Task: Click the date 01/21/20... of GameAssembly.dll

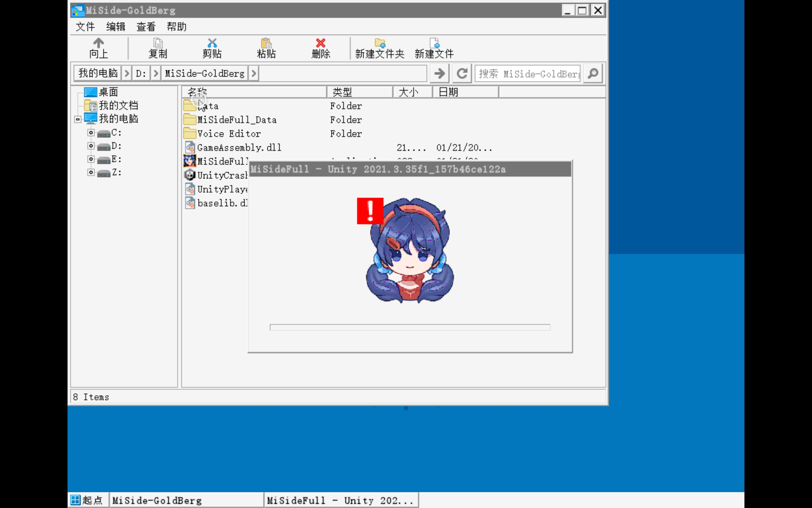Action: pos(464,148)
